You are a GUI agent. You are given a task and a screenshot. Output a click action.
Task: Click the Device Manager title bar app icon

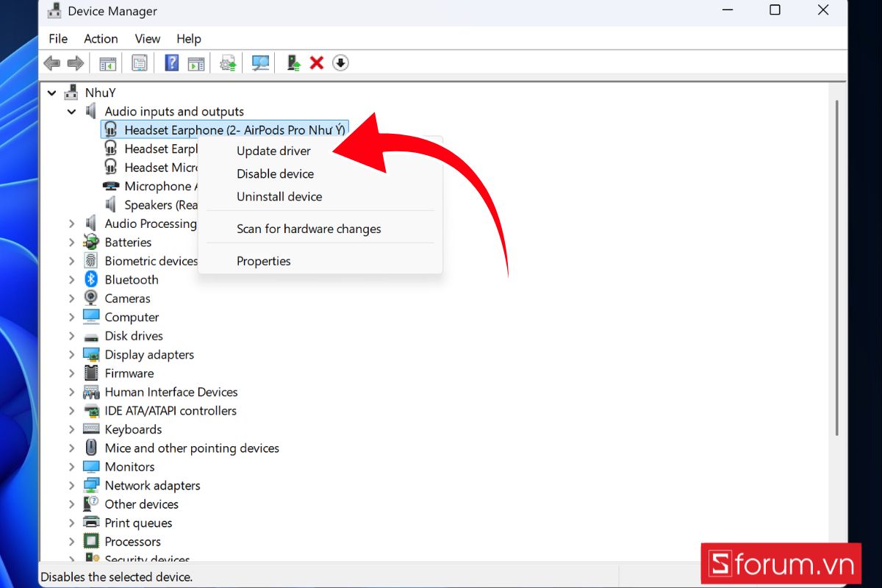pos(54,11)
